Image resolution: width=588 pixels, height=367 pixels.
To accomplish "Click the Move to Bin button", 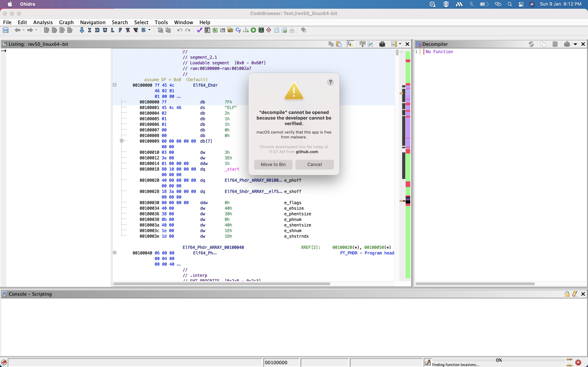I will 273,164.
